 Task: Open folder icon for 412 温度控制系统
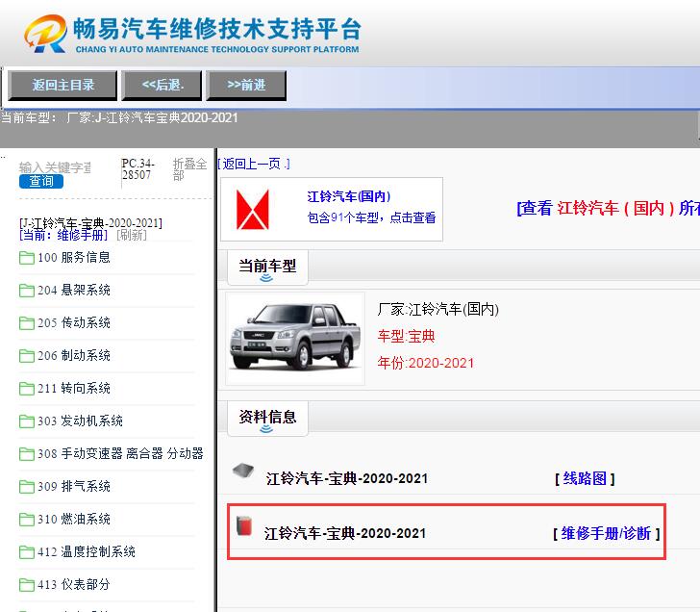pyautogui.click(x=27, y=552)
